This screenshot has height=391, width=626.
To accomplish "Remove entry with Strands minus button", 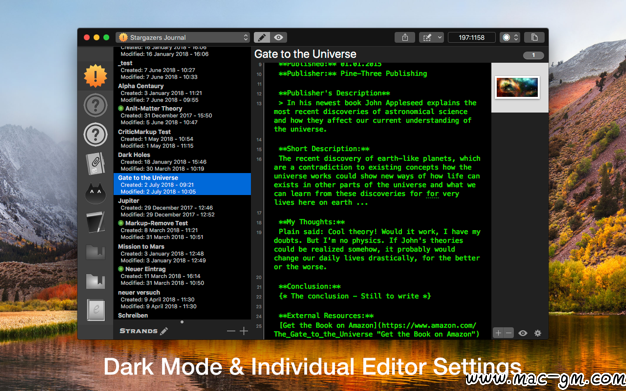I will pyautogui.click(x=231, y=331).
